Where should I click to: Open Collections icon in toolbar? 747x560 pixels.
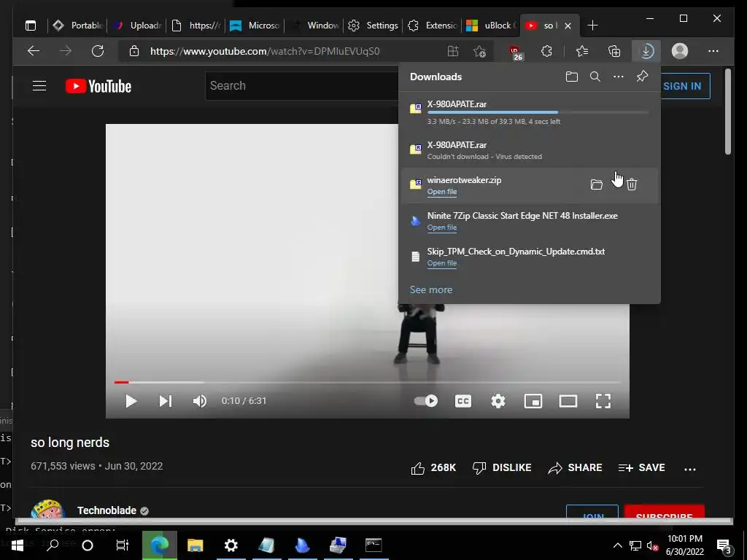614,51
